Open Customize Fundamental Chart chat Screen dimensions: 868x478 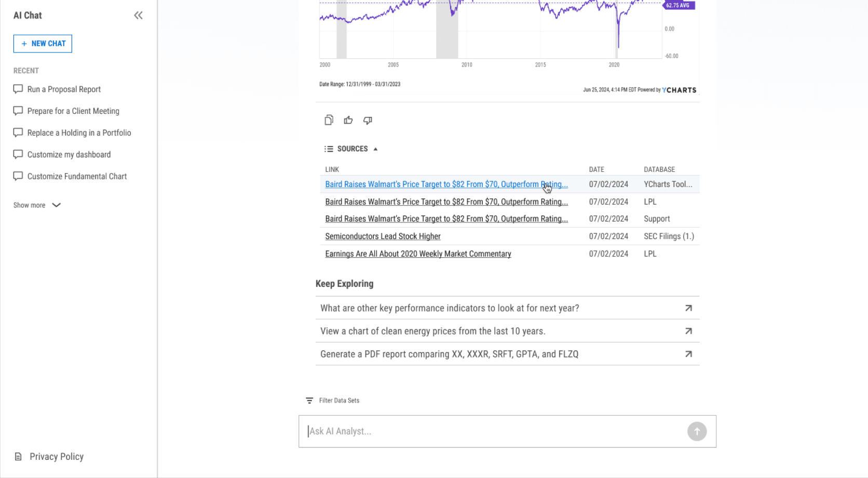[77, 177]
